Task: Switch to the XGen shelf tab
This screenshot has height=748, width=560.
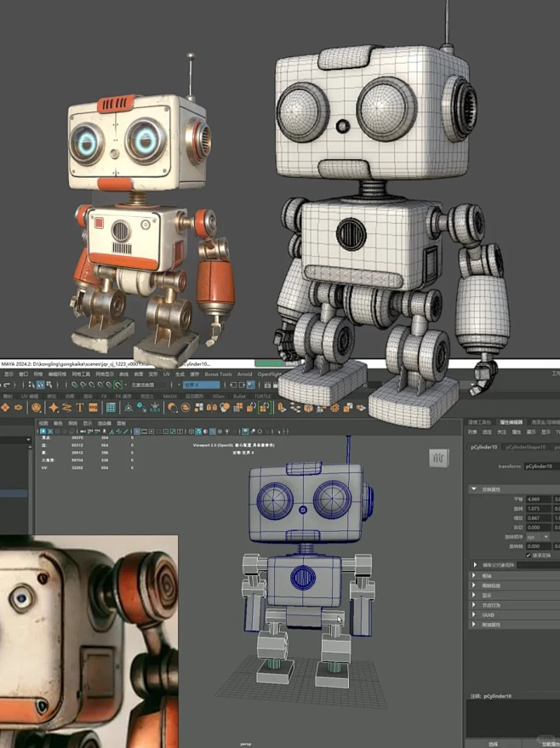Action: [219, 396]
